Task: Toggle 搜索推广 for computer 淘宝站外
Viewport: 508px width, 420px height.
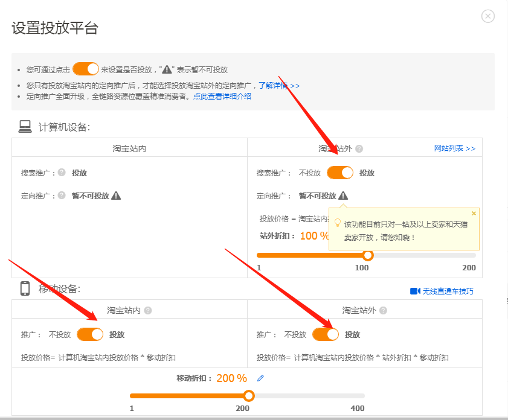Action: coord(340,173)
